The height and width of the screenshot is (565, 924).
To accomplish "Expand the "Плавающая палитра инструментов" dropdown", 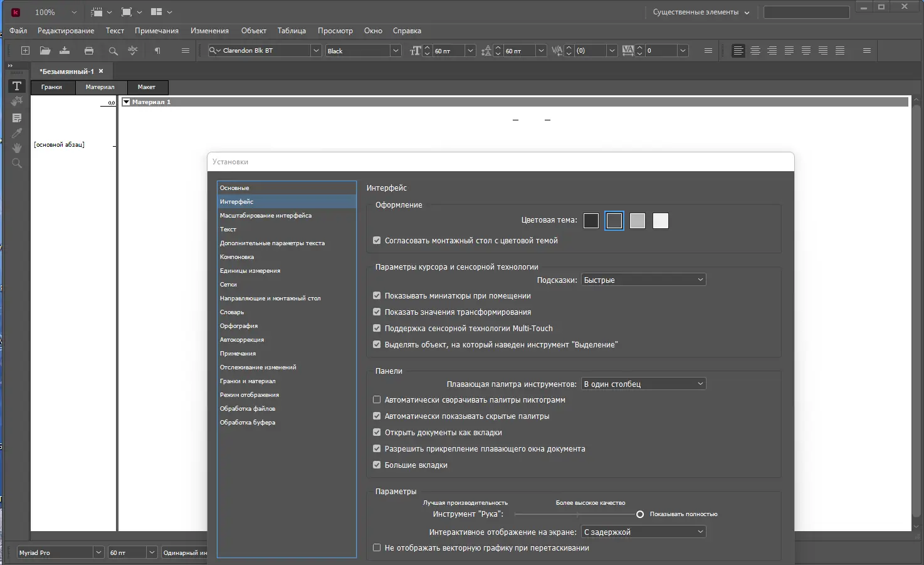I will [643, 384].
